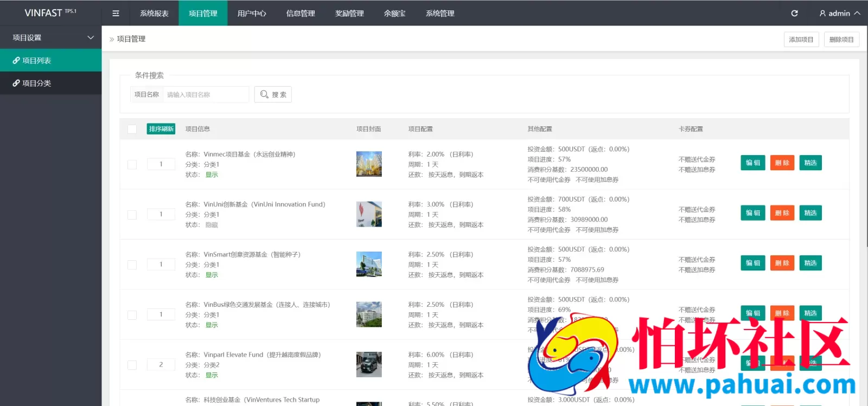Screen dimensions: 868x406
Task: Click the VINFAST logo text
Action: click(50, 13)
